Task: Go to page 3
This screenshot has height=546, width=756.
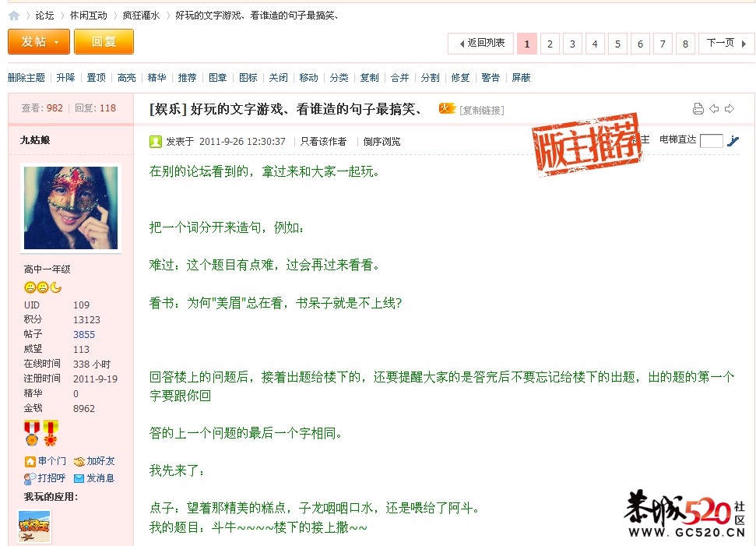Action: click(x=572, y=44)
